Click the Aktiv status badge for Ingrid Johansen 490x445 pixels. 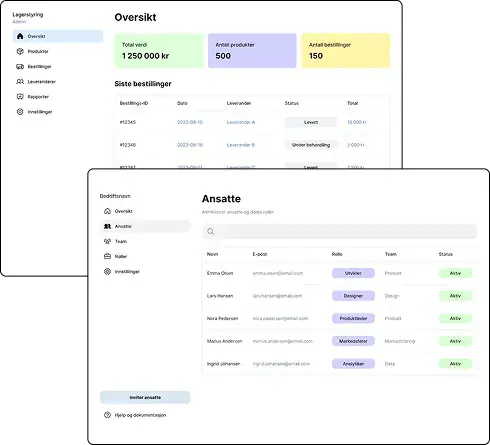coord(455,364)
